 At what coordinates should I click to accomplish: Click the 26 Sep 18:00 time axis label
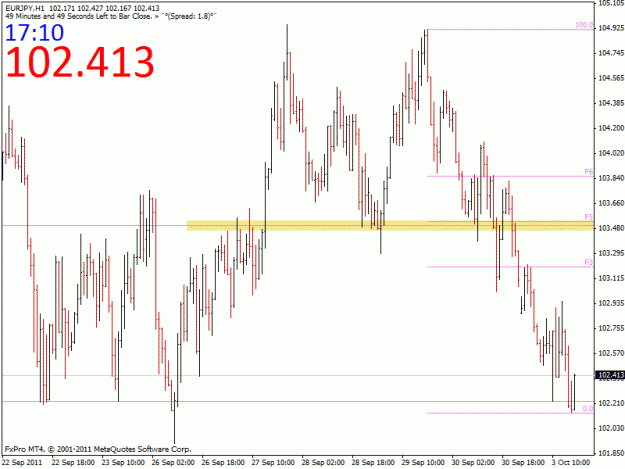[223, 462]
